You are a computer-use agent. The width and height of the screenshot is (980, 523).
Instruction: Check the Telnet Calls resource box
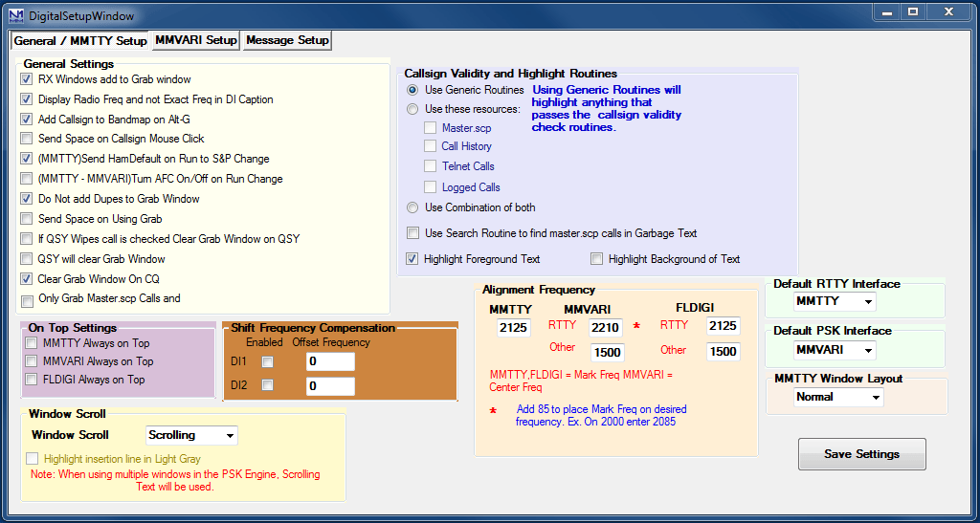click(x=430, y=166)
